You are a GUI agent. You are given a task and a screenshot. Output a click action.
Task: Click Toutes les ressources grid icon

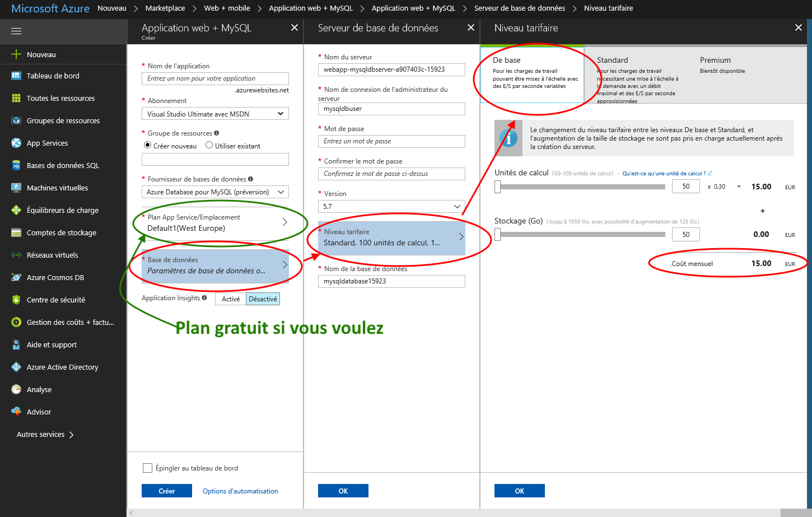pyautogui.click(x=16, y=98)
